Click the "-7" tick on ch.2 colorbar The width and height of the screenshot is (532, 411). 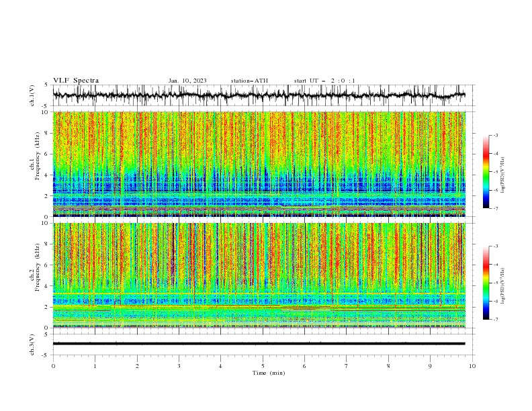click(495, 320)
